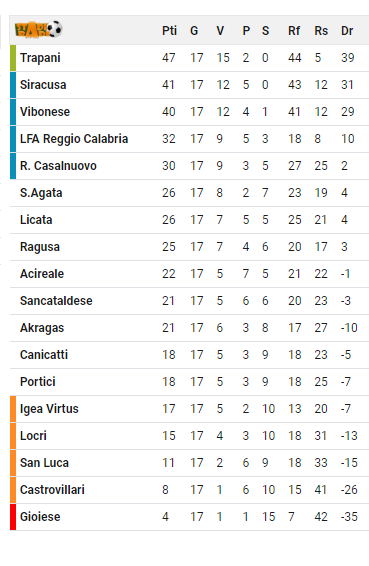Viewport: 369px width, 566px height.
Task: Open the Sancataldese team entry
Action: [56, 301]
